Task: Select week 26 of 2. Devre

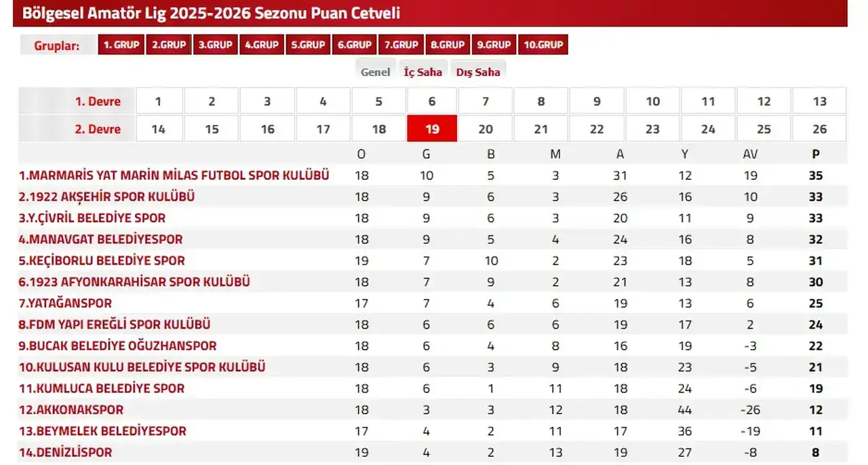Action: click(x=820, y=128)
